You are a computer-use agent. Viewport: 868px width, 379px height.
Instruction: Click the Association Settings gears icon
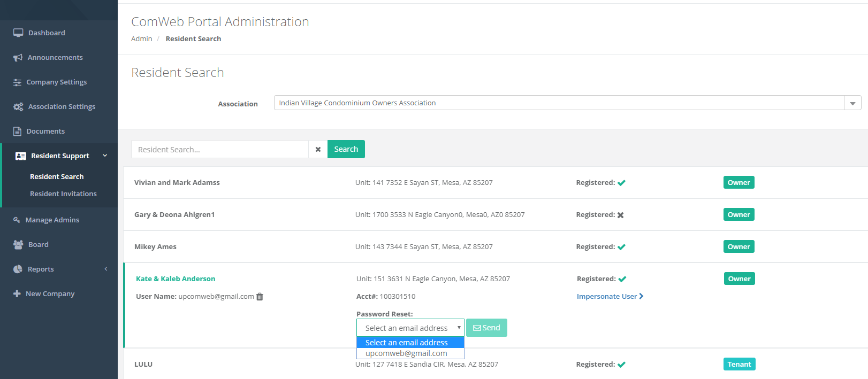click(x=18, y=107)
